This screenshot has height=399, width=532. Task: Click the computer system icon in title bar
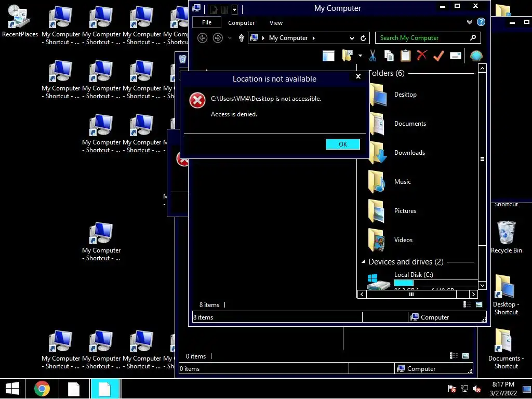196,8
